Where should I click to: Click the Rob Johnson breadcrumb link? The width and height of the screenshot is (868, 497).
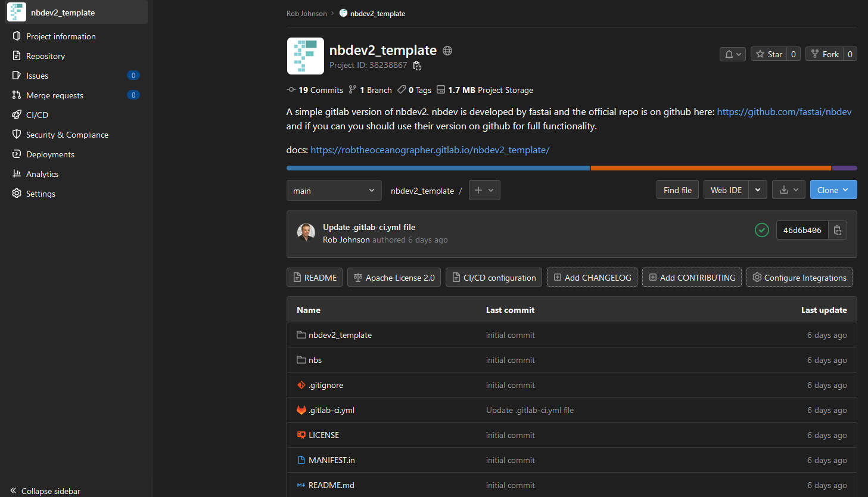307,14
